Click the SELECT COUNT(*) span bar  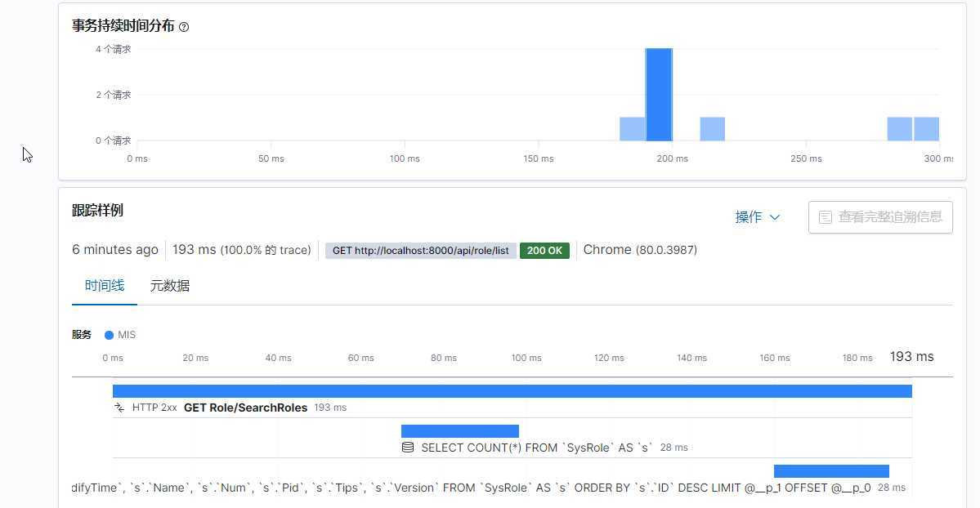pos(460,431)
